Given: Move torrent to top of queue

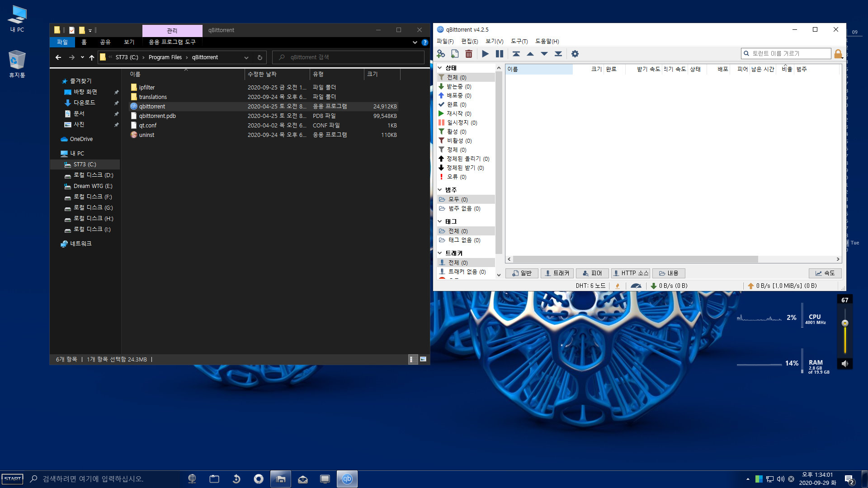Looking at the screenshot, I should [x=516, y=54].
